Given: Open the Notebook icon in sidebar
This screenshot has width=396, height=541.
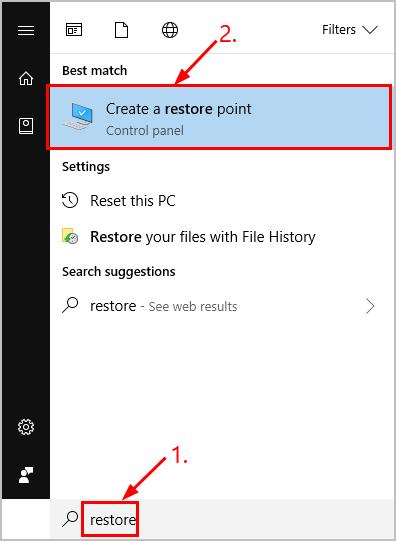Looking at the screenshot, I should pos(26,126).
